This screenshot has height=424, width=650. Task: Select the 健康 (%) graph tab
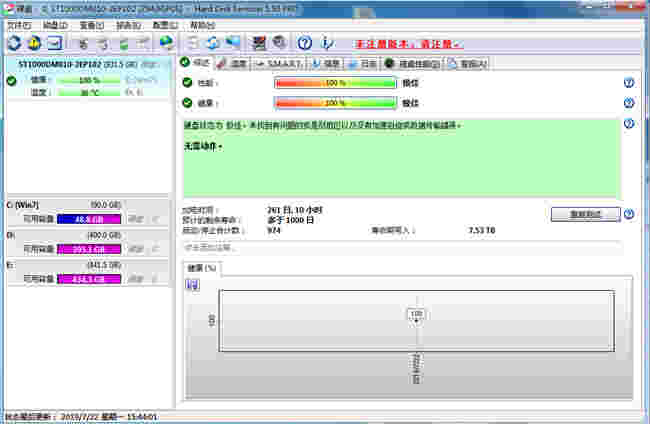point(202,268)
